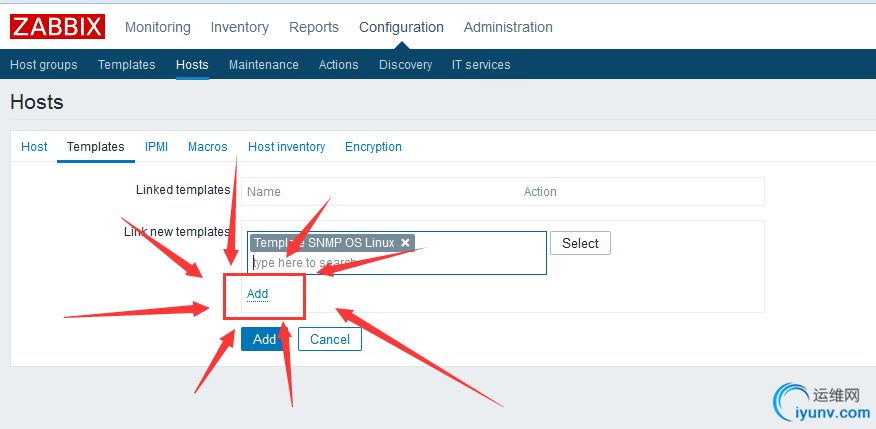Go to the Actions section
Screen dimensions: 876x429
point(338,65)
